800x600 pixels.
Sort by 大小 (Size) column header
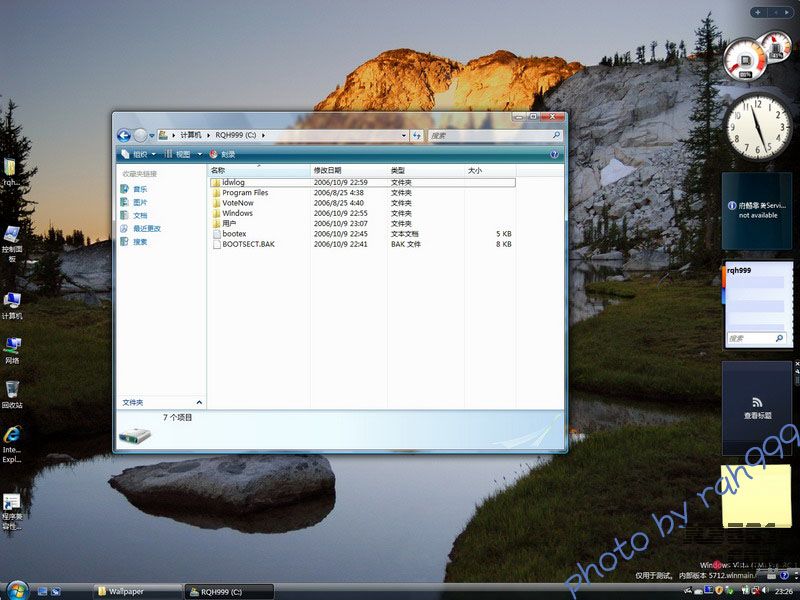[x=490, y=170]
